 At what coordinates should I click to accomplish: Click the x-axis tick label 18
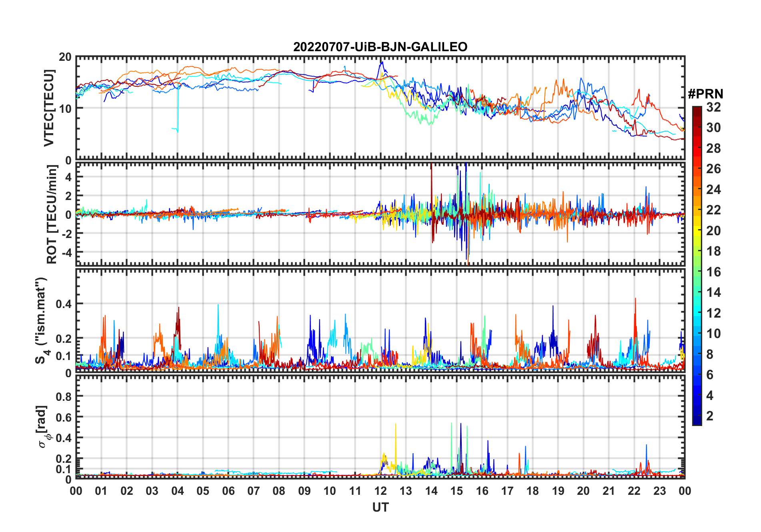pos(533,491)
